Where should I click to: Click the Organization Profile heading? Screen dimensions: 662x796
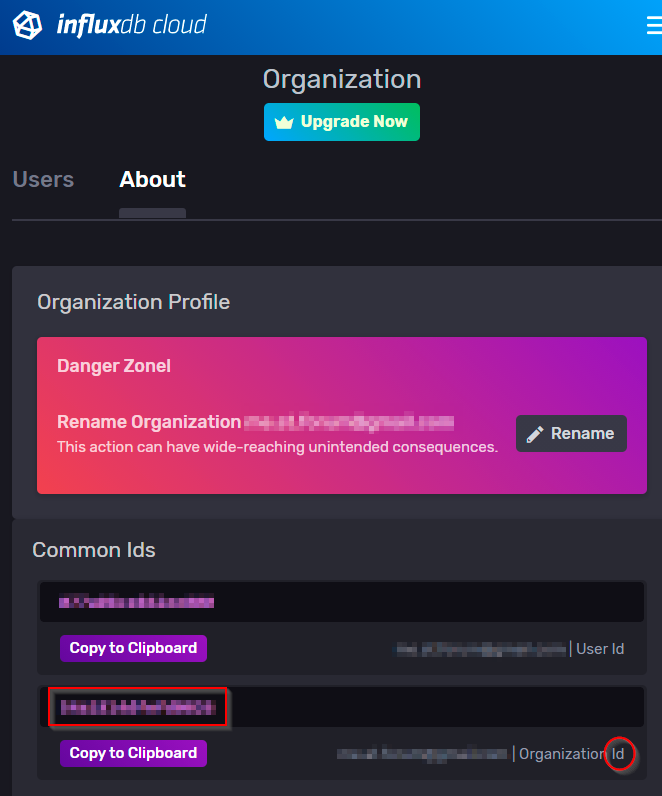pos(134,302)
